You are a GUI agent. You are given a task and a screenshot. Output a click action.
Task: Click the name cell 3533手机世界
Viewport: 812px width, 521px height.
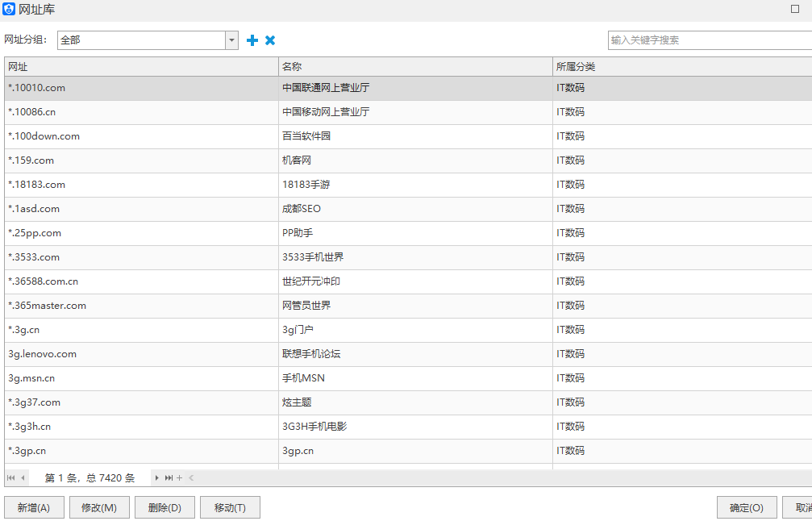[415, 257]
